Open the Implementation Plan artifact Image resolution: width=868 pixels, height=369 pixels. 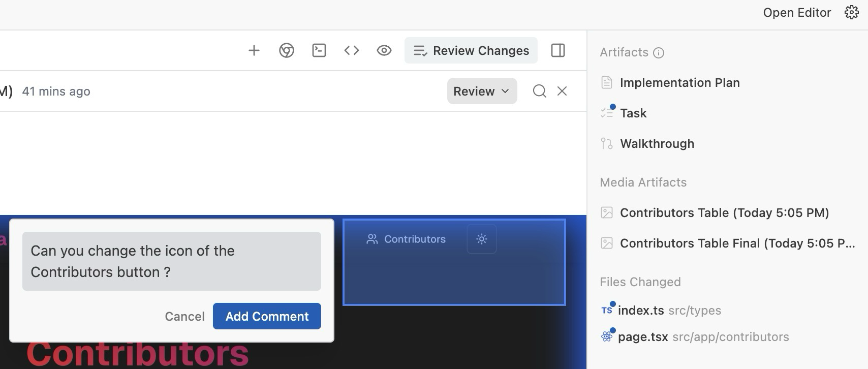pyautogui.click(x=679, y=82)
